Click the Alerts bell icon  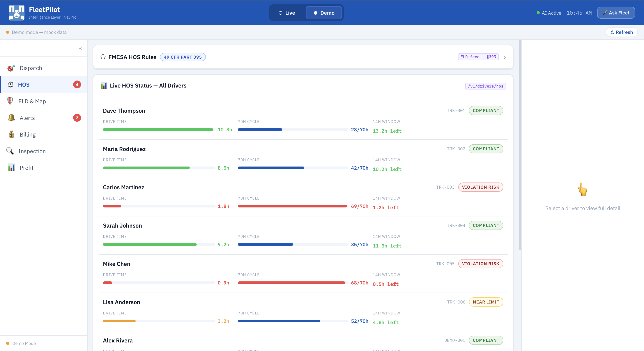[11, 118]
